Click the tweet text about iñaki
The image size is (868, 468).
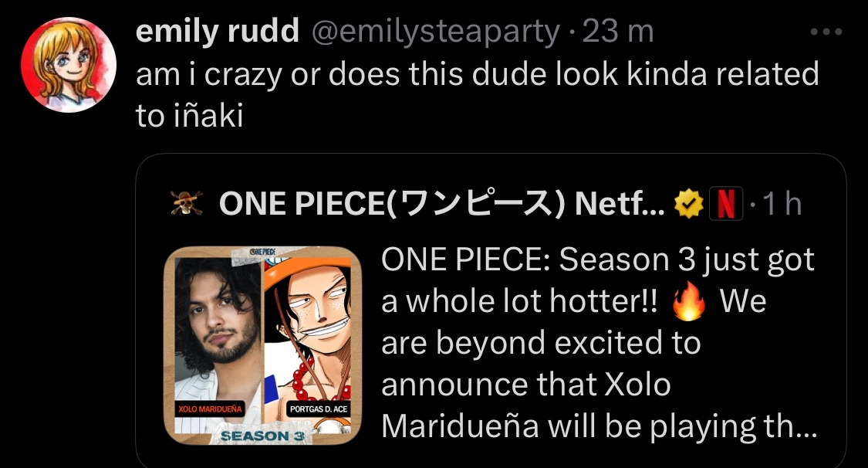pyautogui.click(x=477, y=95)
